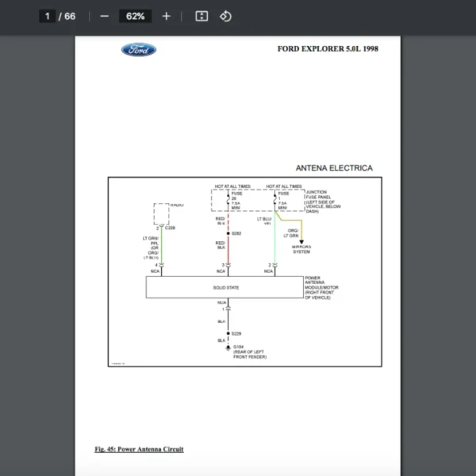Click the G104 ground symbol in the diagram

tap(228, 347)
